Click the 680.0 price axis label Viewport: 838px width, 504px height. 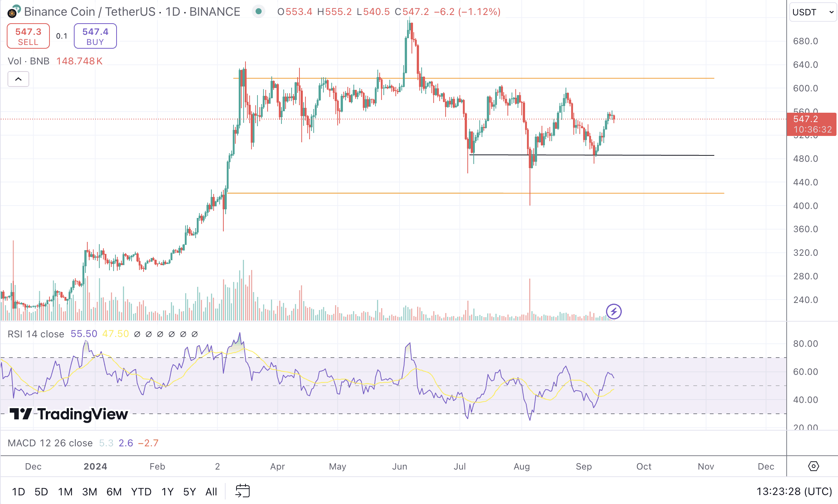tap(805, 41)
